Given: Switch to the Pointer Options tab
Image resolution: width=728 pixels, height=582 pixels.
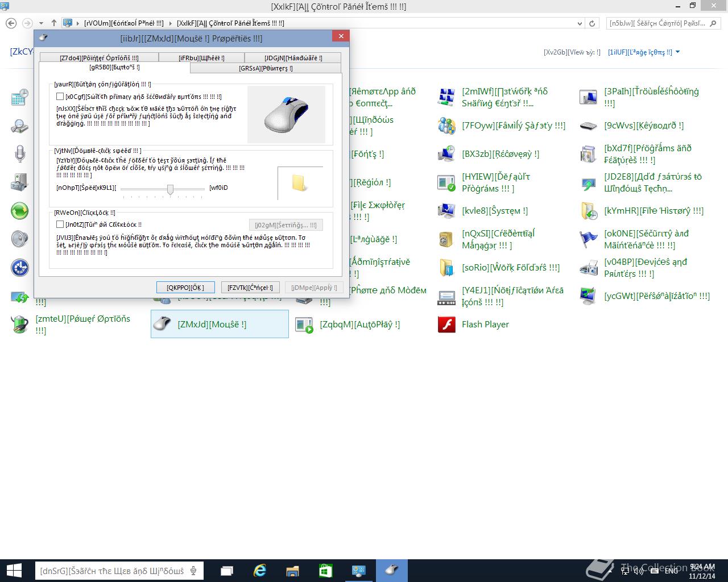Looking at the screenshot, I should [99, 58].
